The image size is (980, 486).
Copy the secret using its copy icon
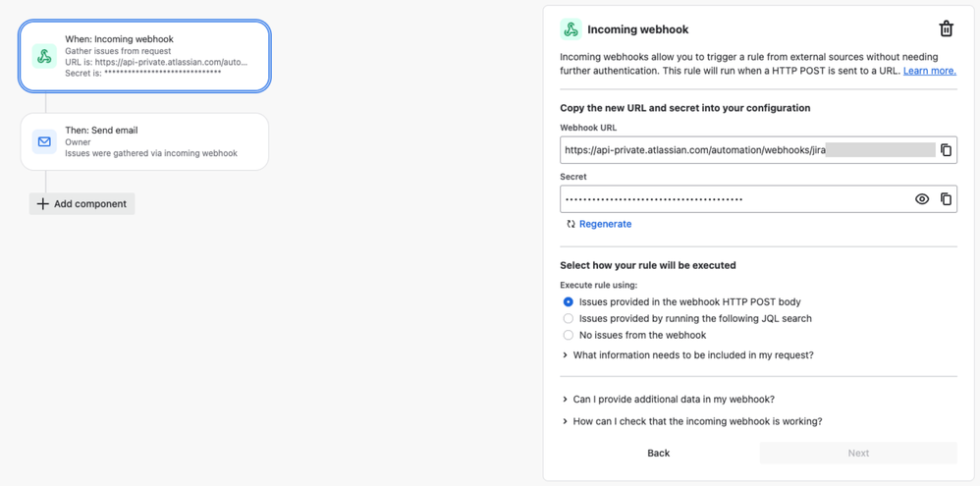click(x=946, y=199)
